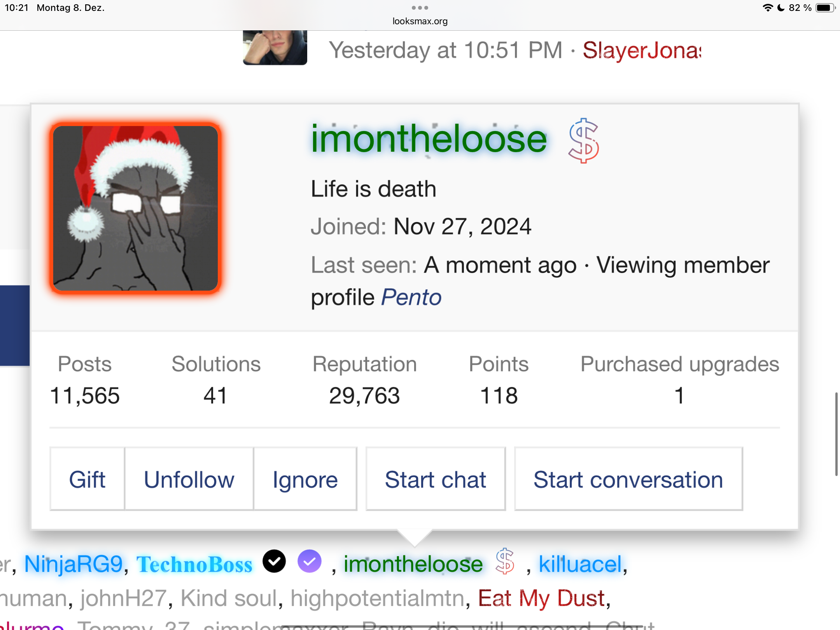Click the black verified checkmark badge
The width and height of the screenshot is (840, 630).
(x=274, y=561)
